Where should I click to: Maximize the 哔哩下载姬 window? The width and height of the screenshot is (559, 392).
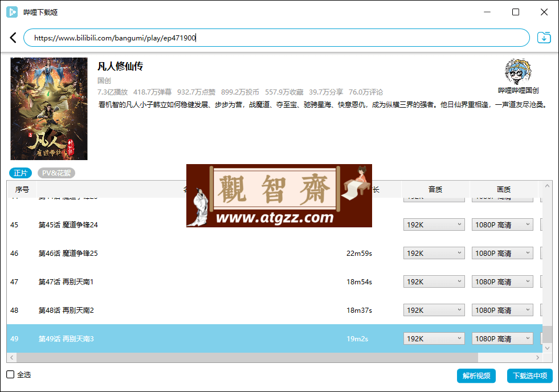(x=516, y=12)
